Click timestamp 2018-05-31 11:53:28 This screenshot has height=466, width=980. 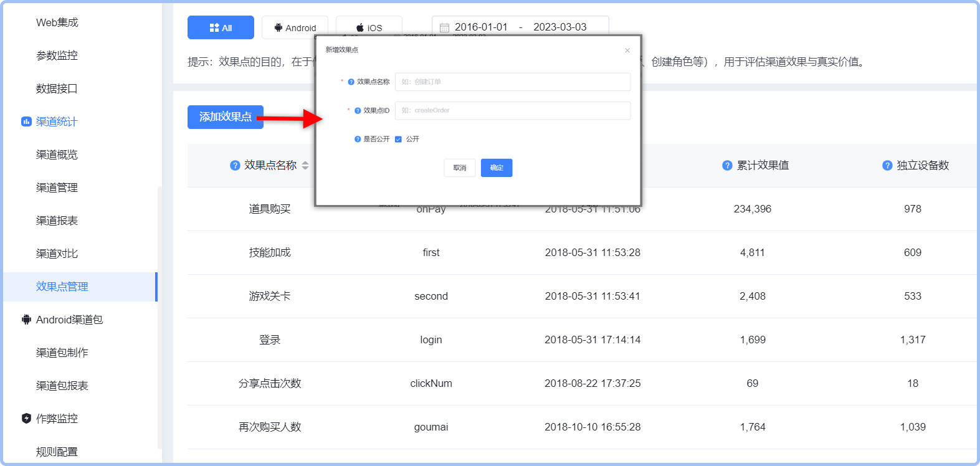[x=592, y=252]
